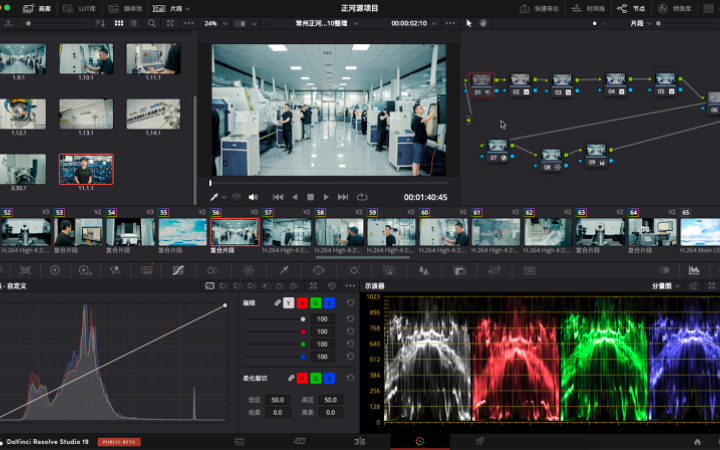
Task: Open the Keyframes panel icon
Action: pos(664,270)
